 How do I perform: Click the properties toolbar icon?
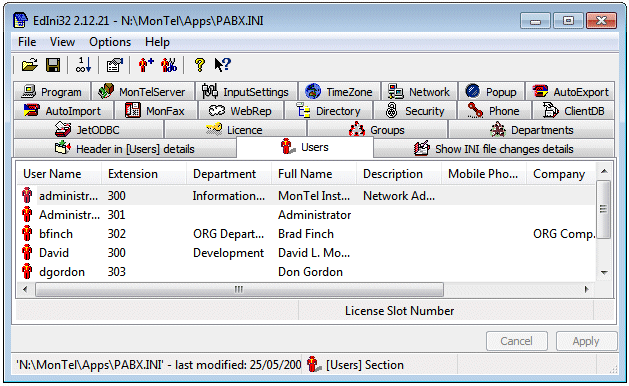115,65
